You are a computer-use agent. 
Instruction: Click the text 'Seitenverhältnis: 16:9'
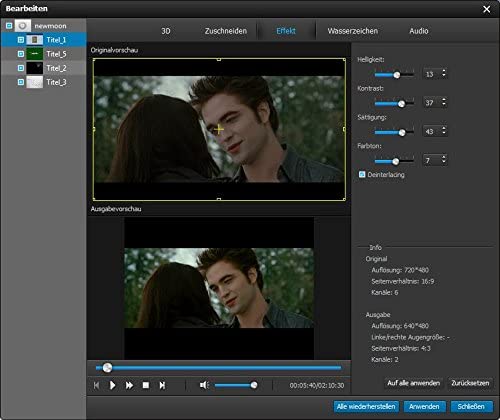pyautogui.click(x=403, y=281)
